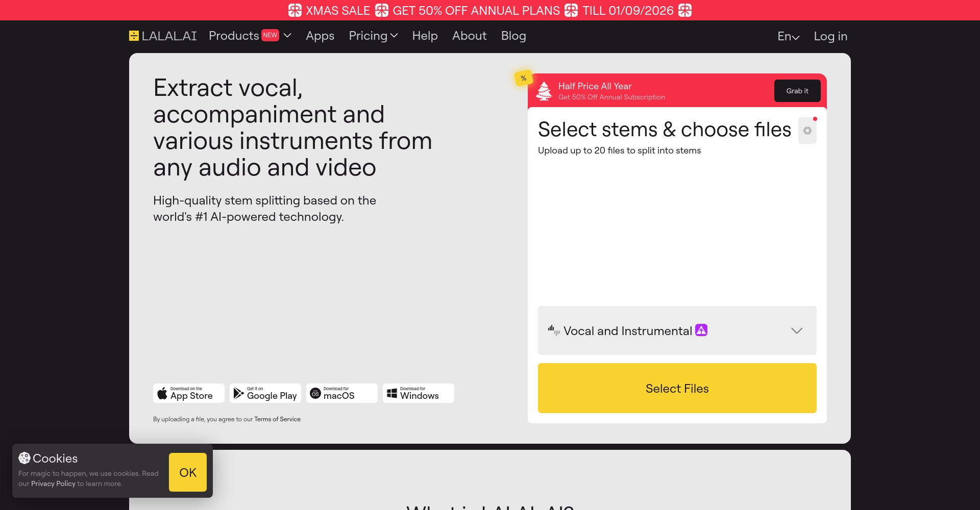Image resolution: width=980 pixels, height=510 pixels.
Task: Open the Help menu item
Action: pos(425,36)
